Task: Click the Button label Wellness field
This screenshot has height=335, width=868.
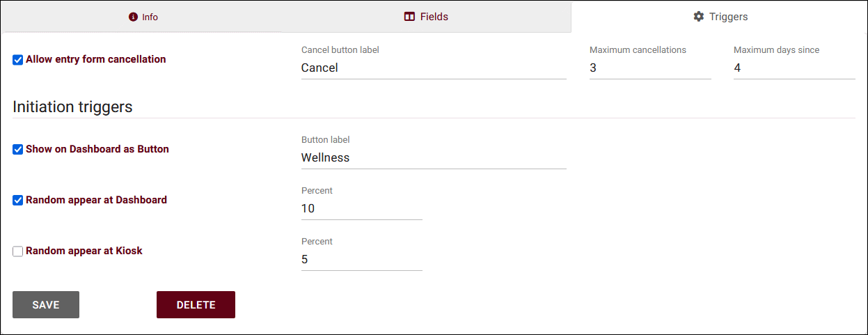Action: [433, 157]
